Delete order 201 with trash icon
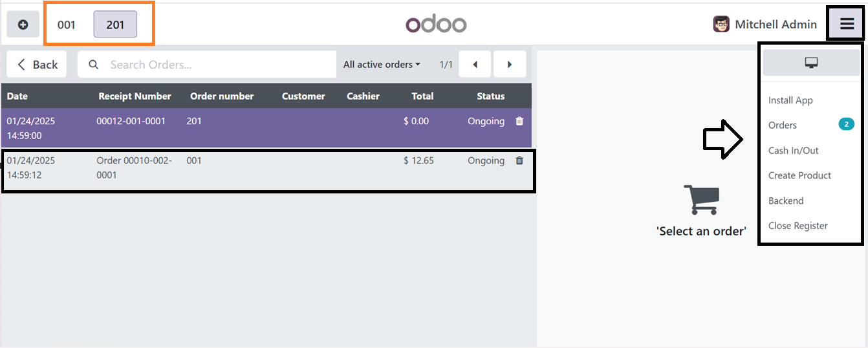 (x=519, y=121)
